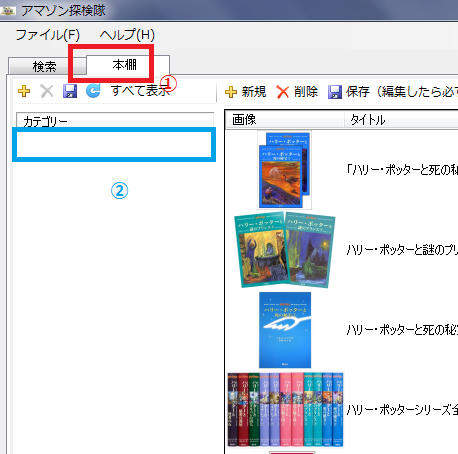Click the gray X delete-category icon
This screenshot has width=458, height=454.
47,91
